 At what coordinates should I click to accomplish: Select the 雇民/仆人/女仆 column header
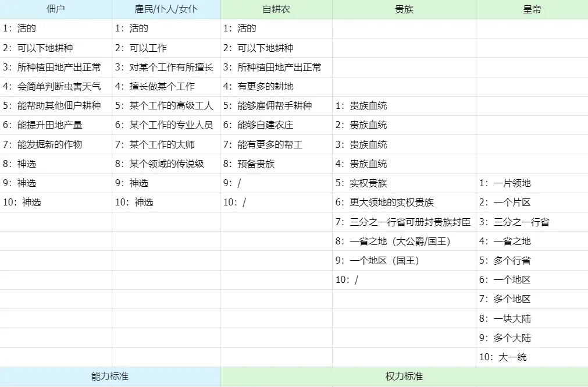click(x=166, y=9)
